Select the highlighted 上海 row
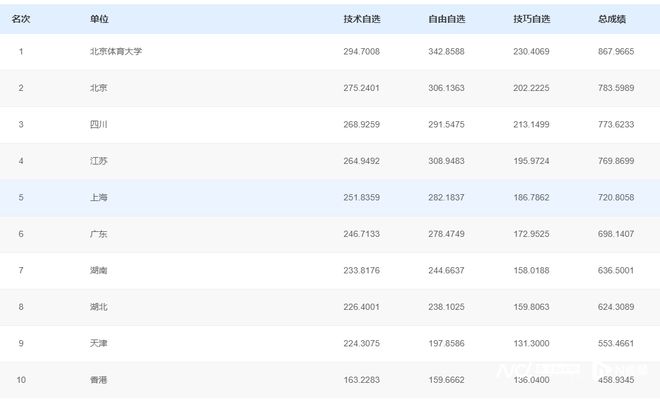 tap(99, 197)
